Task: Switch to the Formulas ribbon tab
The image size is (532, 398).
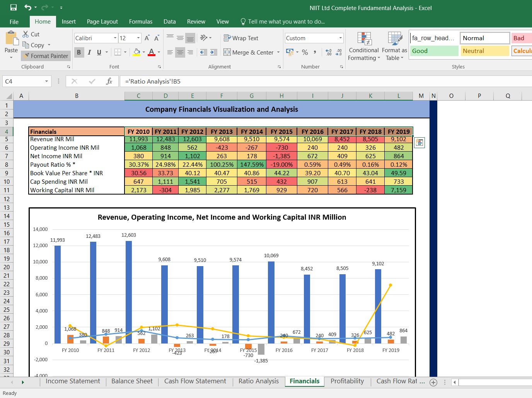Action: pos(141,22)
